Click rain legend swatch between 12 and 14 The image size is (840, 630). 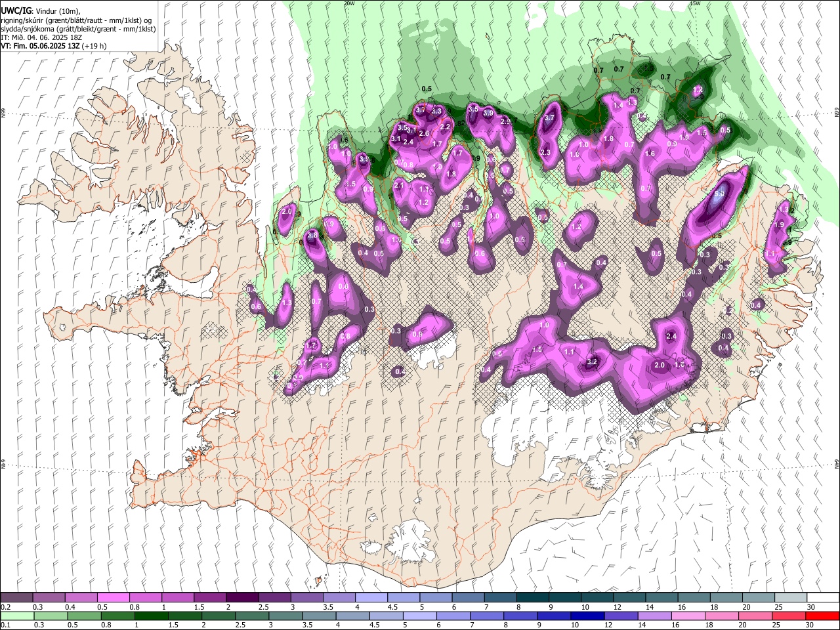pos(621,616)
